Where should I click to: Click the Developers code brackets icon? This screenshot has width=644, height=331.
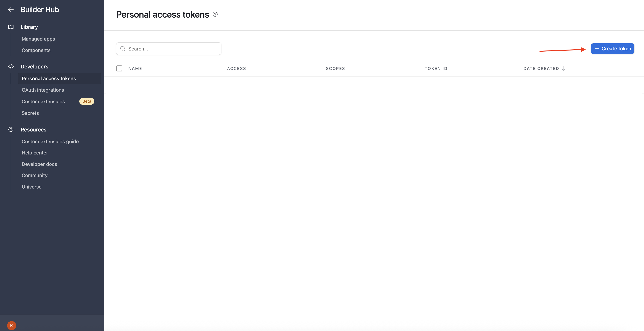click(x=11, y=67)
